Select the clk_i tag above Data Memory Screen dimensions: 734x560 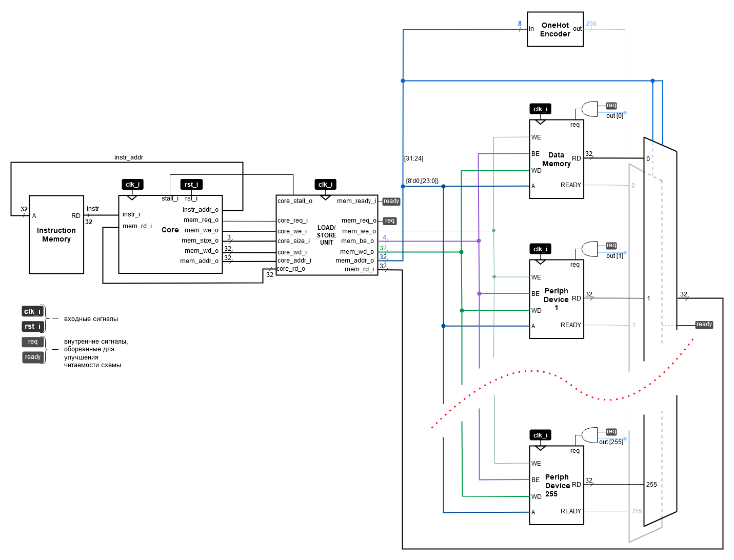point(540,109)
